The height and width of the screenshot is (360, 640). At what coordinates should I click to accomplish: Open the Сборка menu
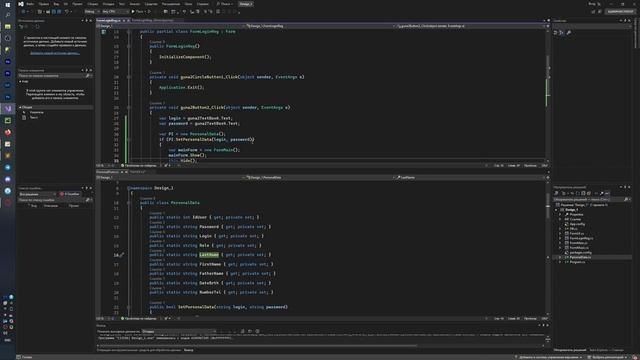tap(93, 4)
